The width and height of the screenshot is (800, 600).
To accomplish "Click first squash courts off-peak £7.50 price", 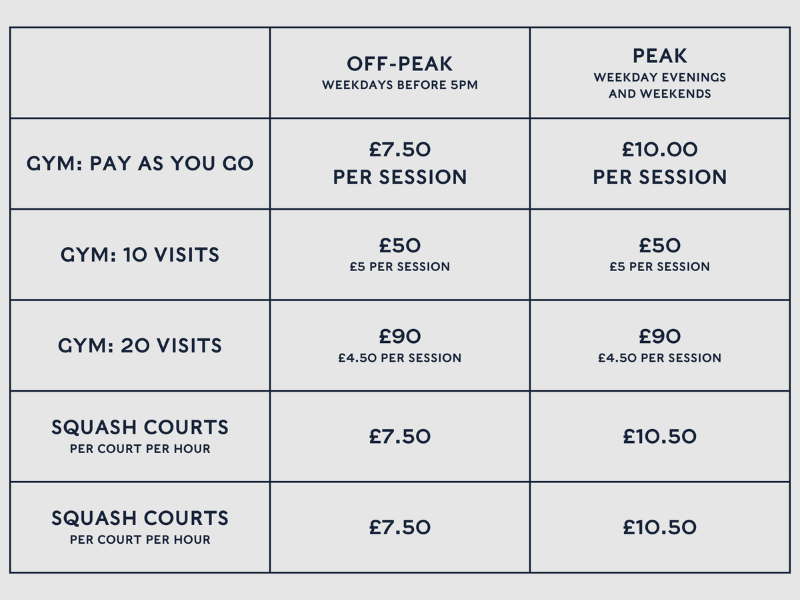I will point(399,436).
